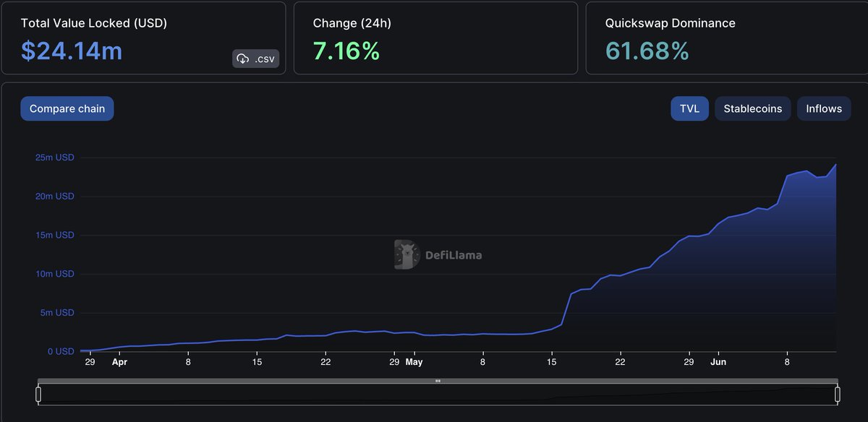Click the 7.16% 24h change value

[346, 51]
